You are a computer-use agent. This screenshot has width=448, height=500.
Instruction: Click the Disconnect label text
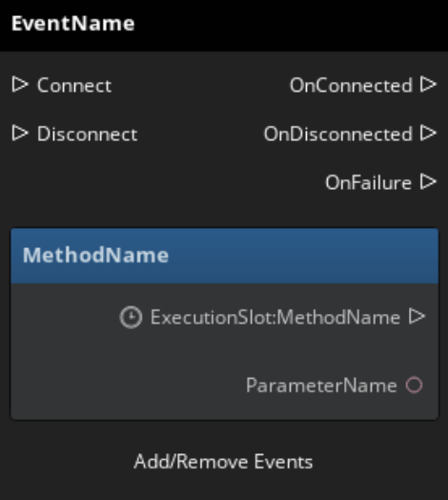click(88, 134)
